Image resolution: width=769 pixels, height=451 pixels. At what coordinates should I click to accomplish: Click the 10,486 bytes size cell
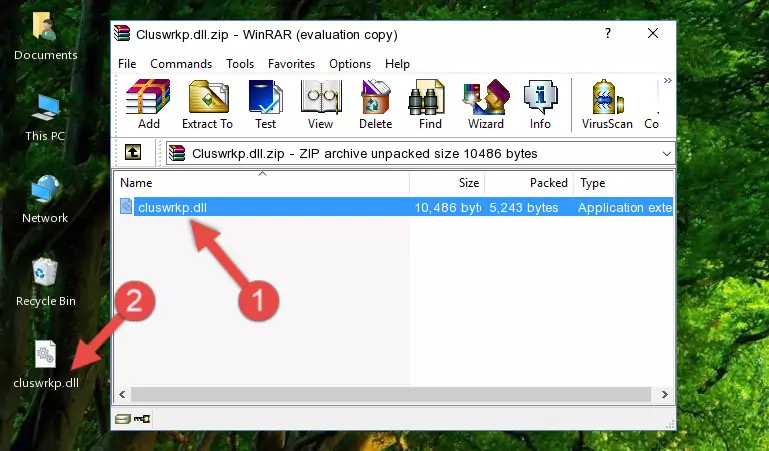(447, 208)
